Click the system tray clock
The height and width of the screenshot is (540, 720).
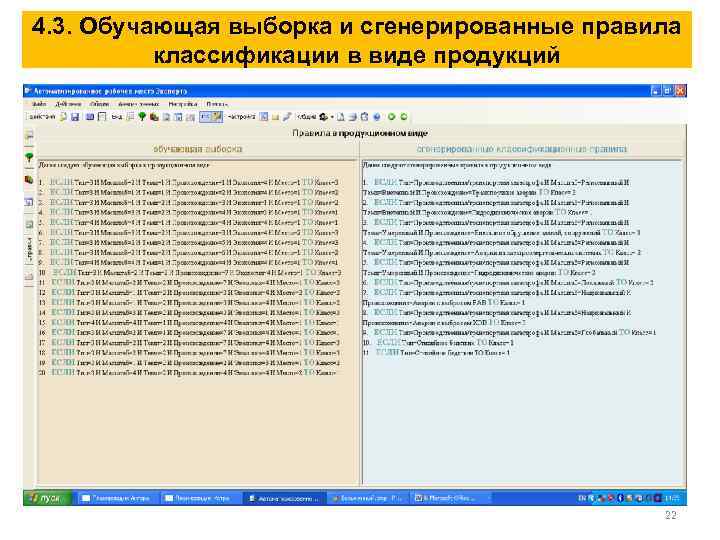pos(672,498)
